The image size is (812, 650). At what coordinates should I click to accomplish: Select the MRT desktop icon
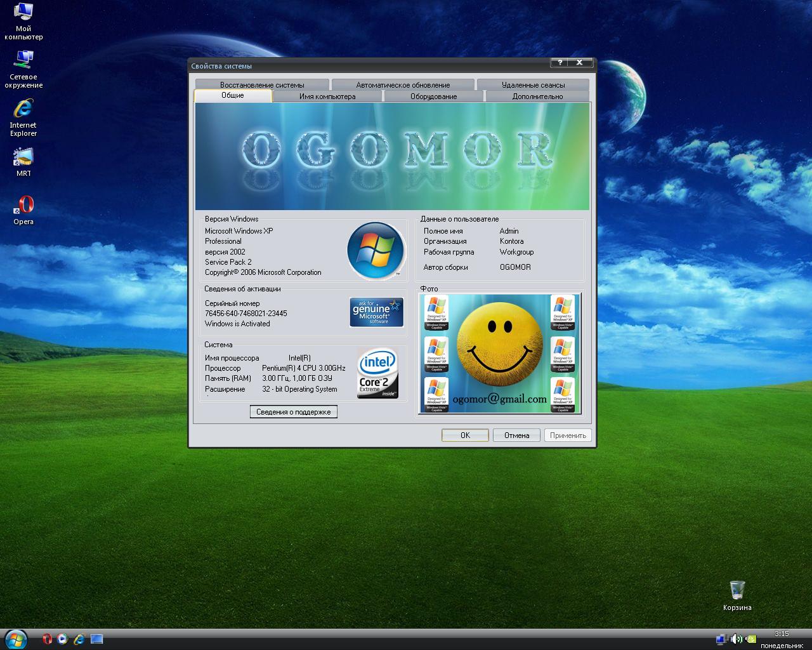(x=23, y=162)
